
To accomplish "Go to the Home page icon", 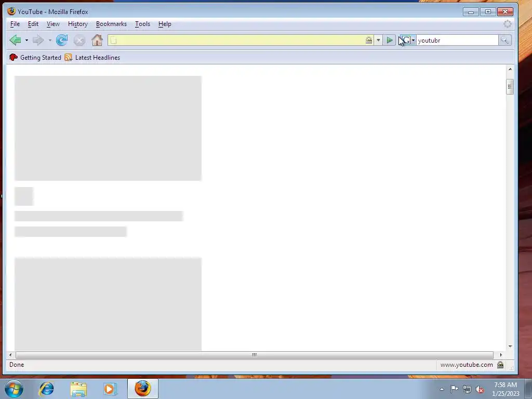I will pyautogui.click(x=97, y=40).
